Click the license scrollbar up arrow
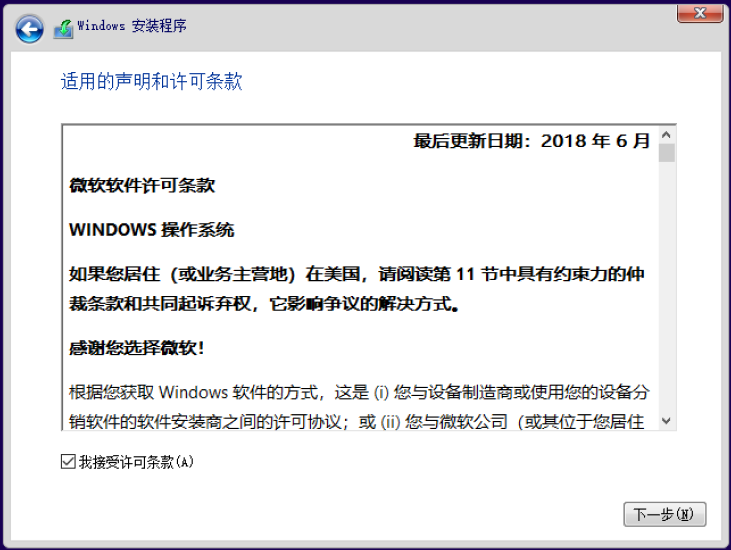The image size is (731, 550). 666,135
